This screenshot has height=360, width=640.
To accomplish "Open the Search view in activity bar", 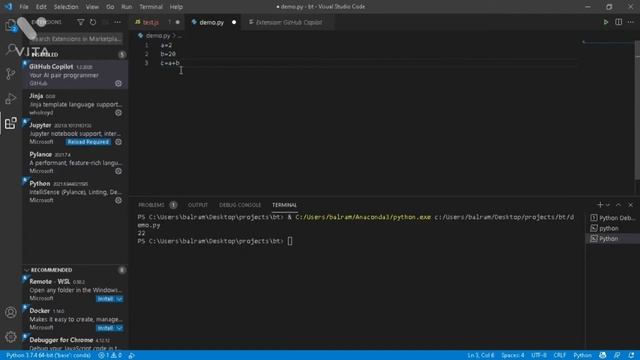I will coord(11,50).
